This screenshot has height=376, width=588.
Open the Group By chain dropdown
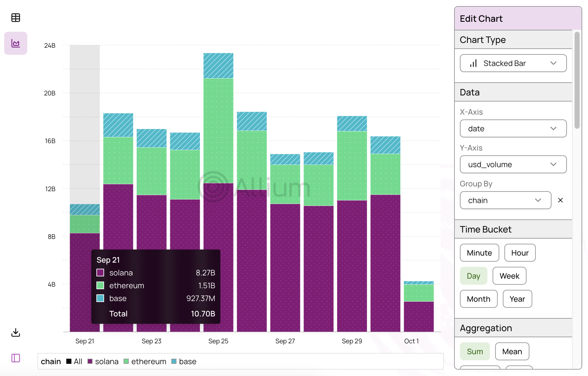tap(505, 200)
